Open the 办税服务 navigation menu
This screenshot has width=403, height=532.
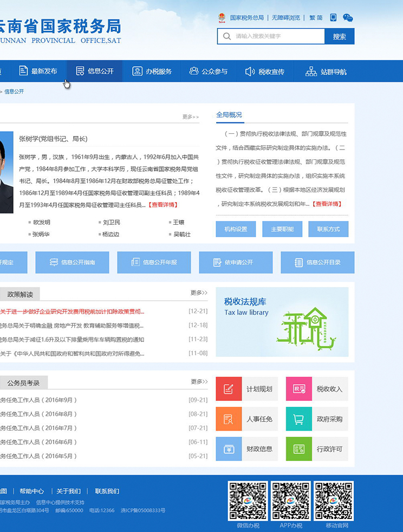point(152,72)
